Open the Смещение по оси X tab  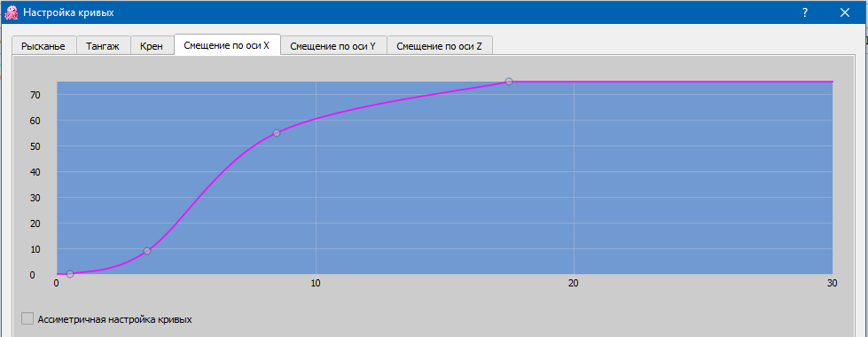(x=227, y=45)
